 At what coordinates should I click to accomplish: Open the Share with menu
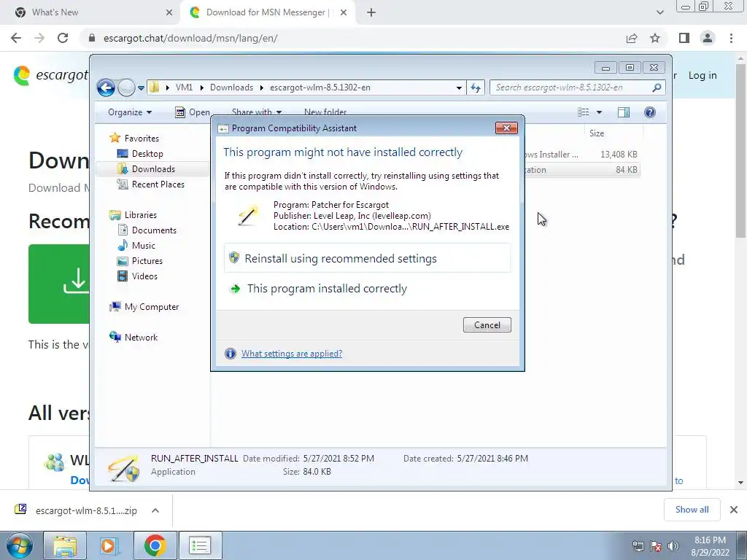pyautogui.click(x=256, y=112)
